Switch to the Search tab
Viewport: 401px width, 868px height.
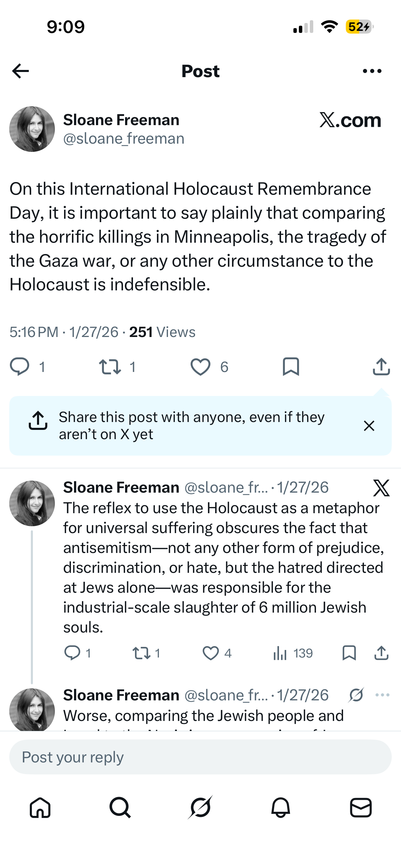[120, 807]
